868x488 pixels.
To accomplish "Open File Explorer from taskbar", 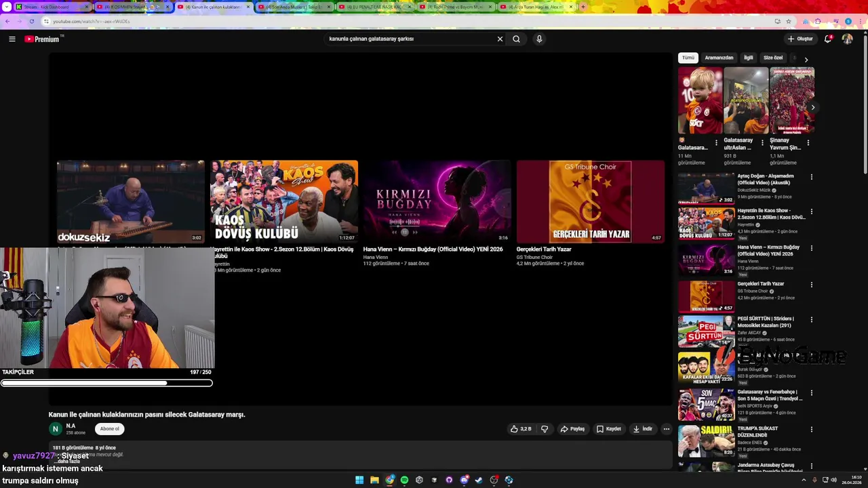I will 374,480.
